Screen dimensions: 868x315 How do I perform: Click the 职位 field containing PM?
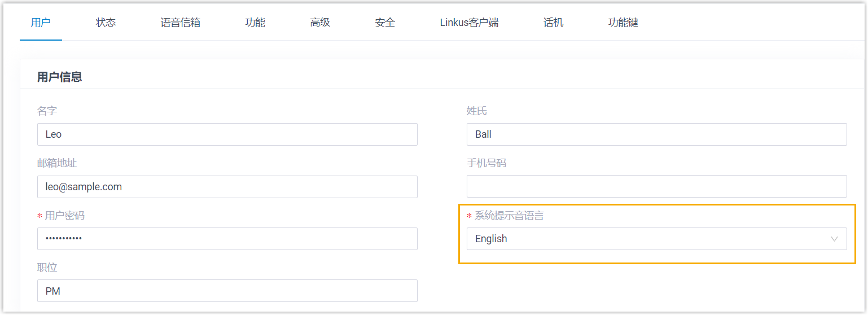[x=227, y=291]
